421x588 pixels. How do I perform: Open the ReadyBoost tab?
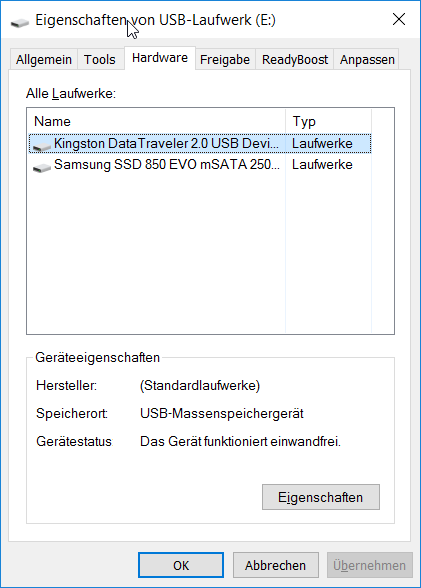click(295, 60)
